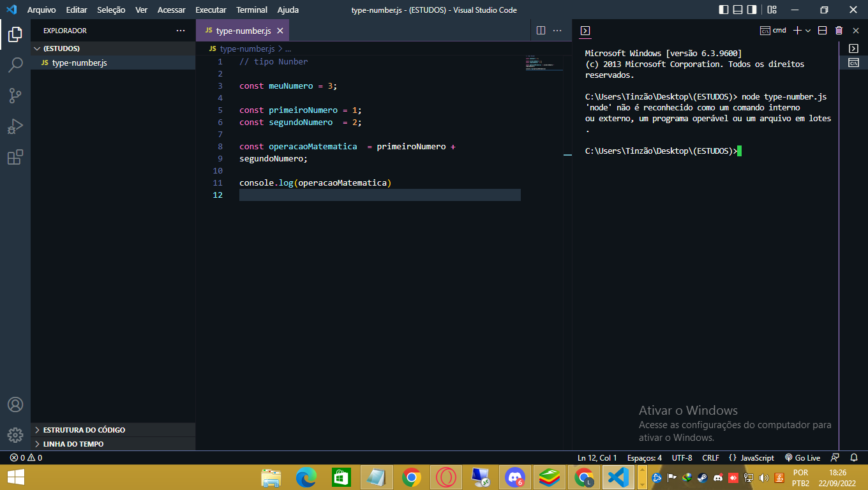
Task: Open the Seleção menu
Action: click(111, 10)
